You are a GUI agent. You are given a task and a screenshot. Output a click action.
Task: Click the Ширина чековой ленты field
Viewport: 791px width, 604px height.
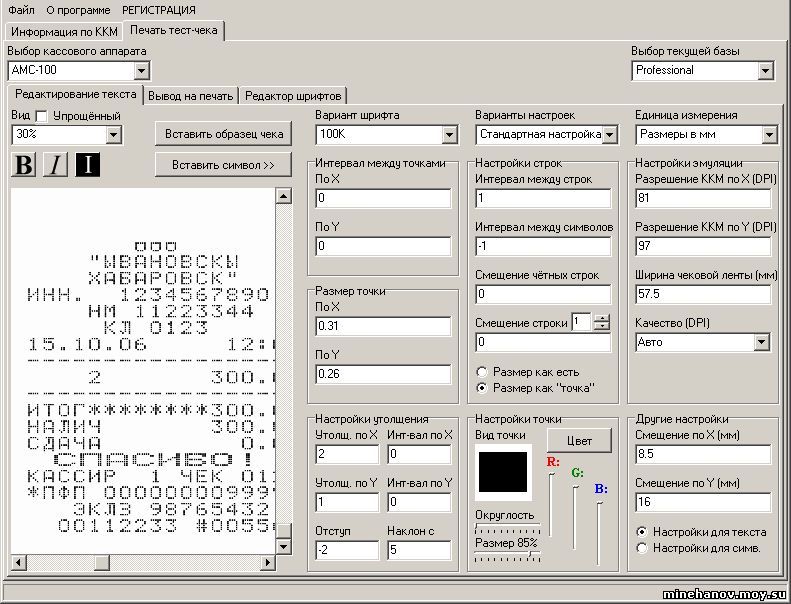coord(703,294)
